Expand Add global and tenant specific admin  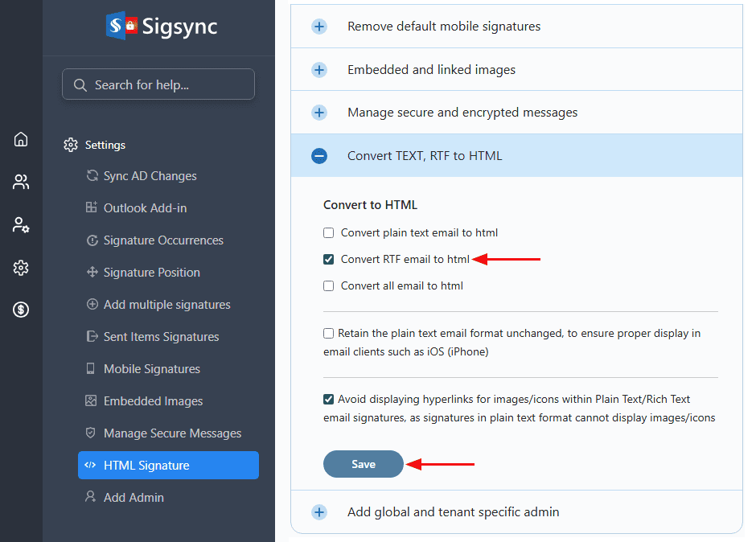click(x=319, y=512)
